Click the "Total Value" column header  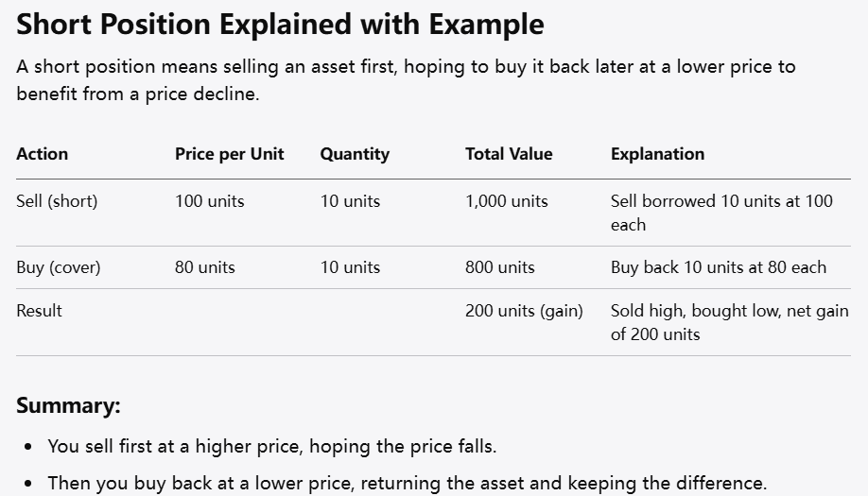[x=509, y=154]
